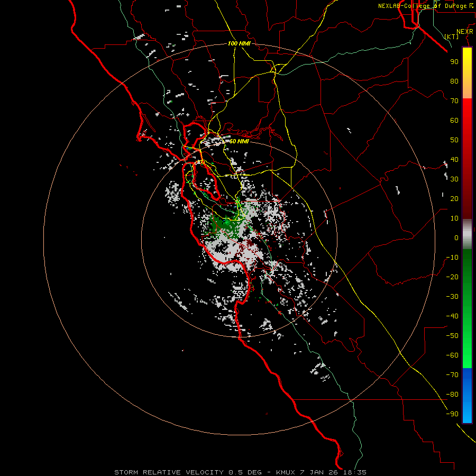Click the "-50" legend value
This screenshot has height=476, width=476.
[x=452, y=336]
